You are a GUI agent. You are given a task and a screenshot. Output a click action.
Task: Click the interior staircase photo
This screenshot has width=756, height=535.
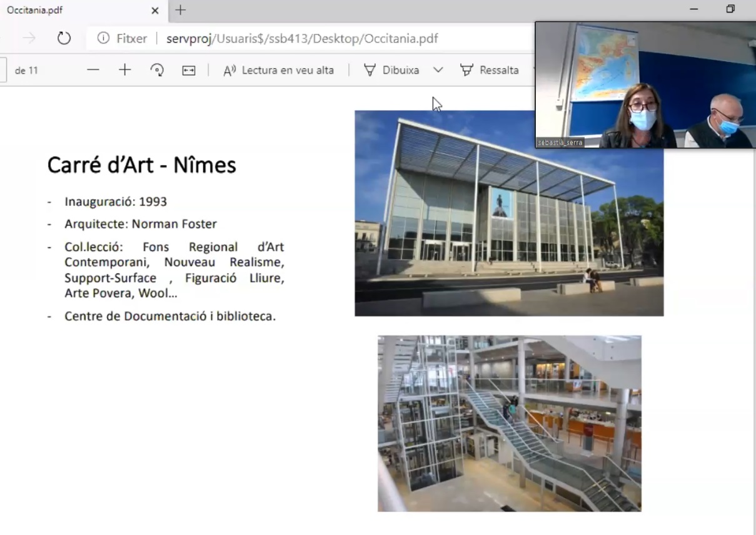click(509, 424)
